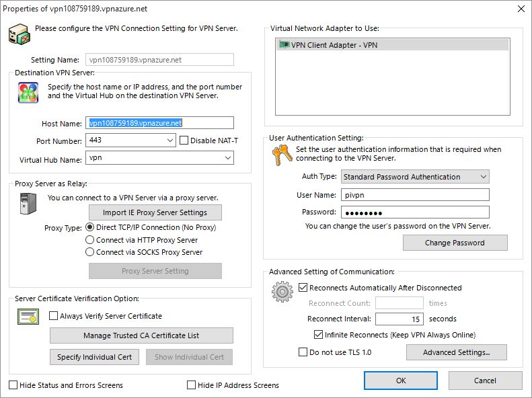Select Connect via HTTP Proxy Server
Screen dimensions: 532x398
point(90,239)
